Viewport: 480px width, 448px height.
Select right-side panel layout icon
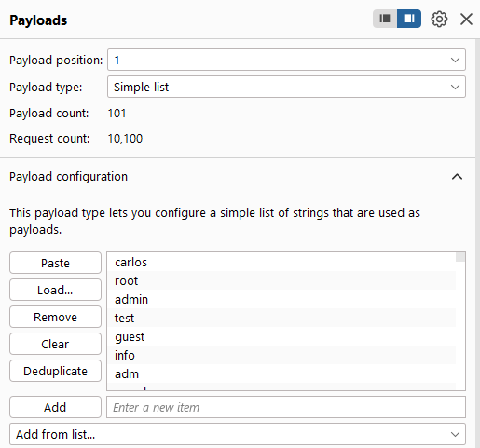409,19
